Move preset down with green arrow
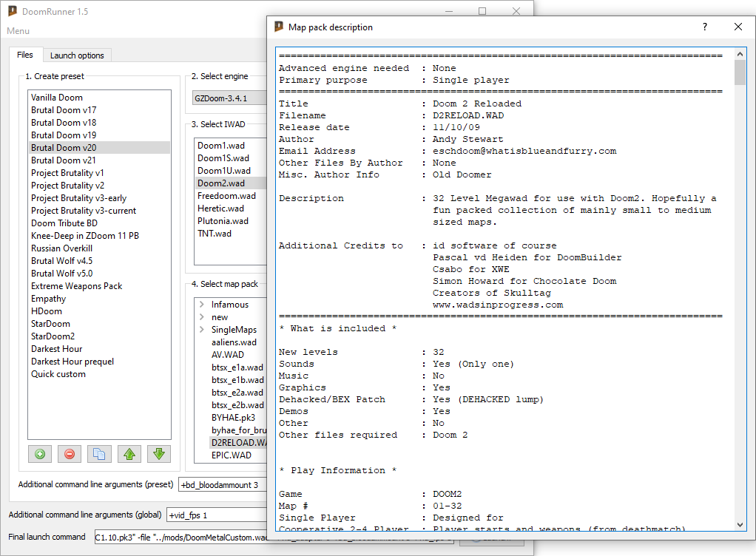 coord(159,454)
